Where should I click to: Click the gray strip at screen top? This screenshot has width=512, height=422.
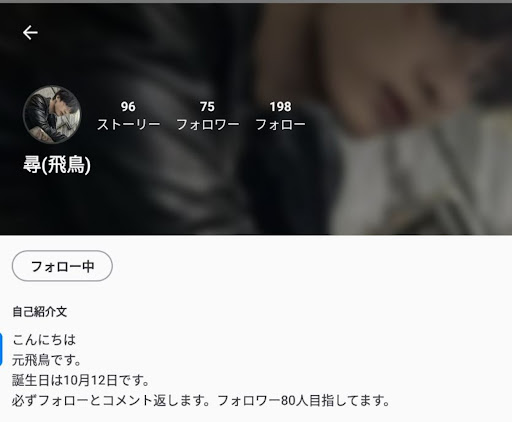click(x=256, y=2)
